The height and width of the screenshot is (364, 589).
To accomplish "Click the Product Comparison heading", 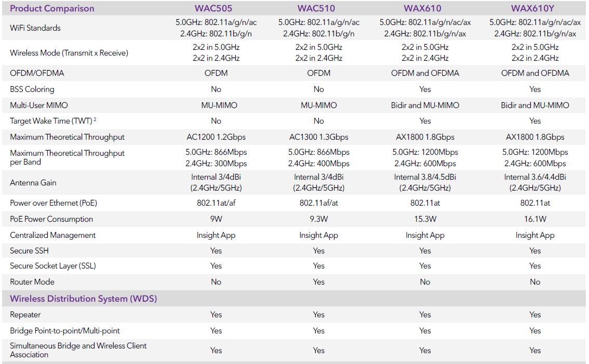I will (x=52, y=8).
